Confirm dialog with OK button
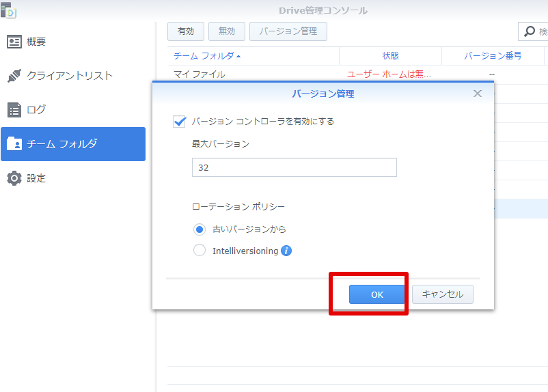This screenshot has width=548, height=392. click(376, 294)
